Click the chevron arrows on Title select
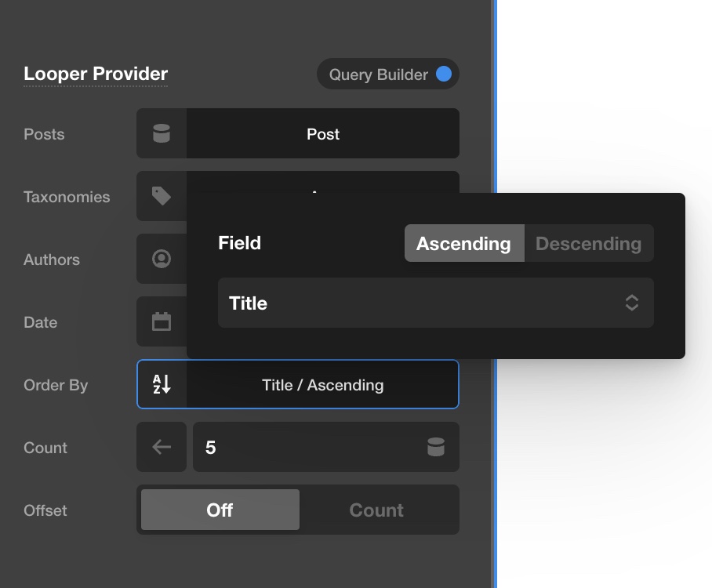The image size is (712, 588). (632, 303)
